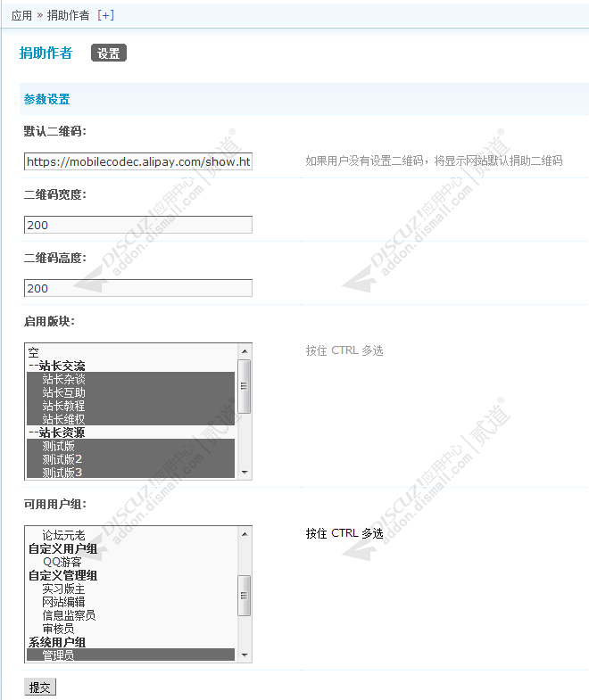This screenshot has height=700, width=589.
Task: Select 审核员 in user group list
Action: (x=130, y=629)
